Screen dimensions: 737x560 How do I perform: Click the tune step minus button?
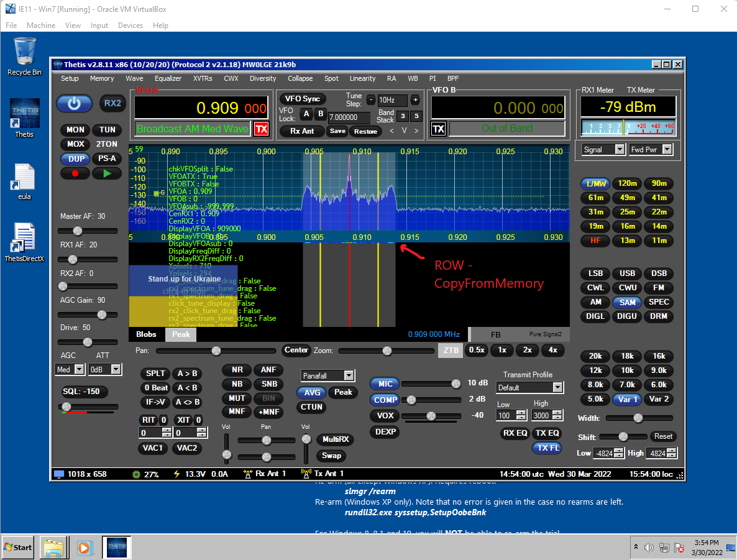coord(371,100)
